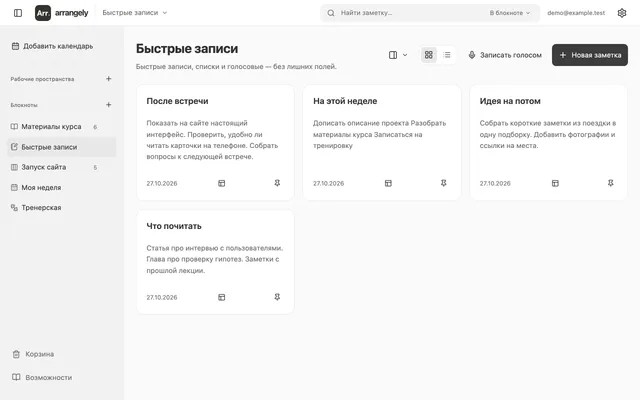This screenshot has height=400, width=640.
Task: Switch to grid view
Action: tap(429, 55)
